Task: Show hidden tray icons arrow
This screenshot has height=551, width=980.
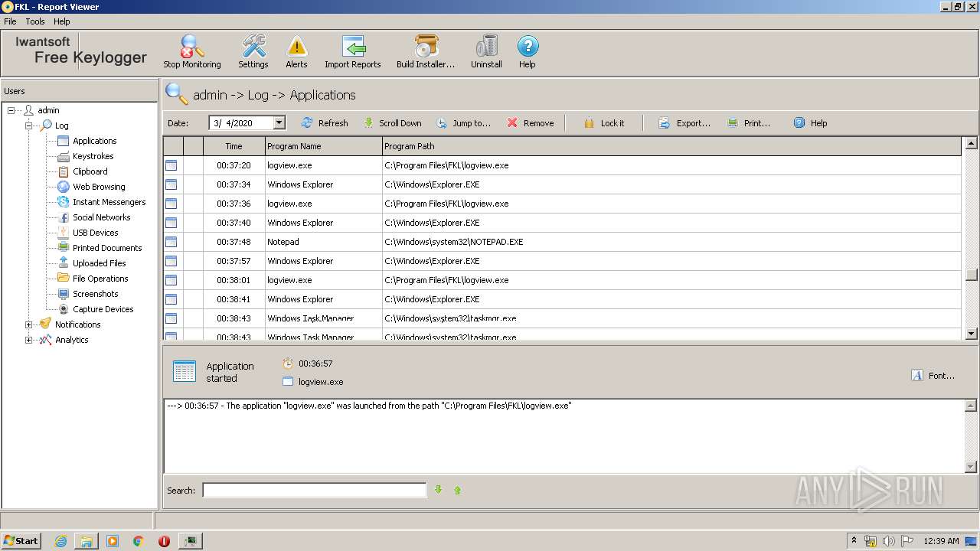Action: (854, 541)
